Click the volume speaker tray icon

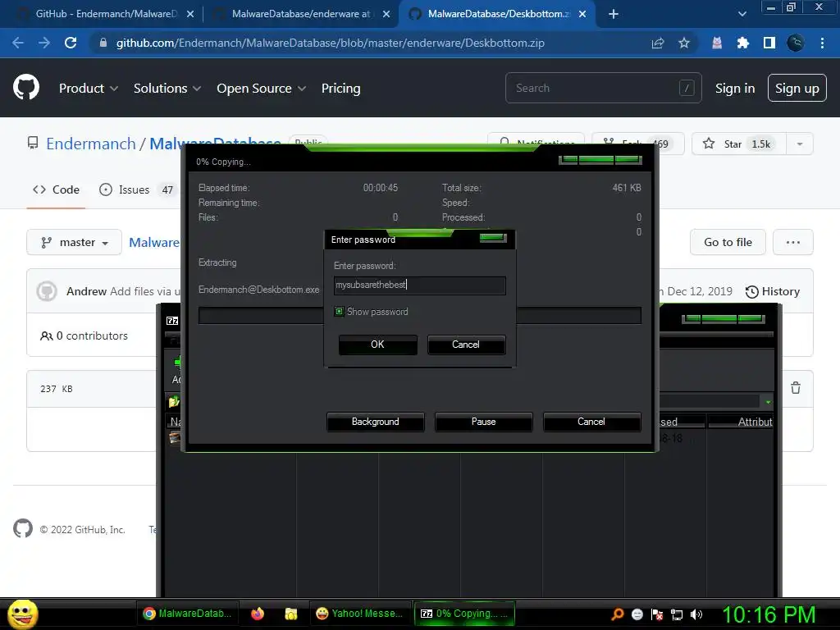pos(696,614)
